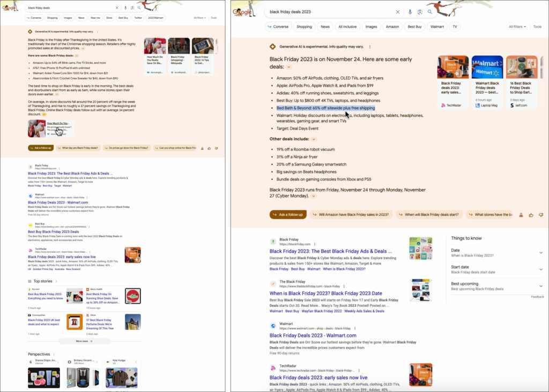
Task: Click 'Ask a follow up' in the left window
Action: pos(41,148)
